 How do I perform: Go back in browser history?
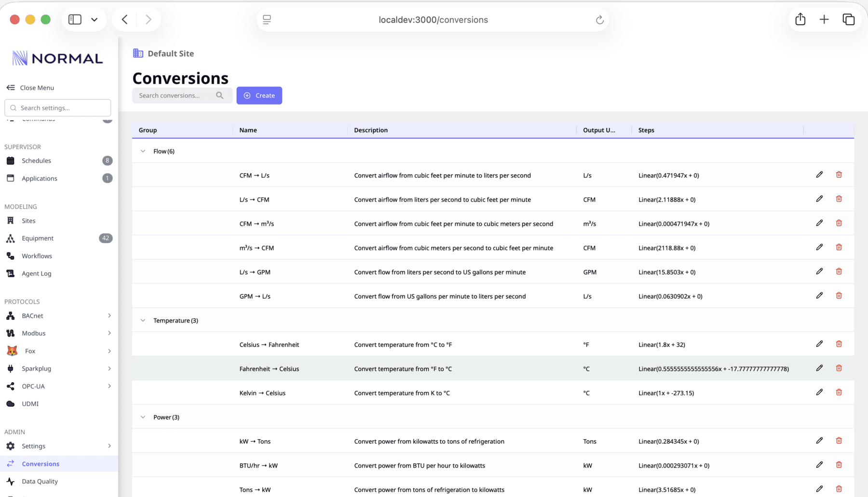125,19
